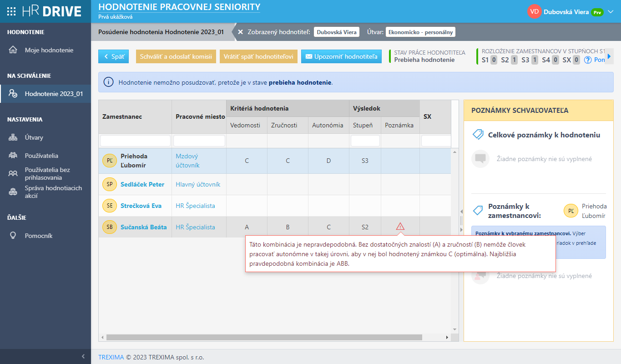Open the app grid menu icon
Image resolution: width=621 pixels, height=364 pixels.
12,11
